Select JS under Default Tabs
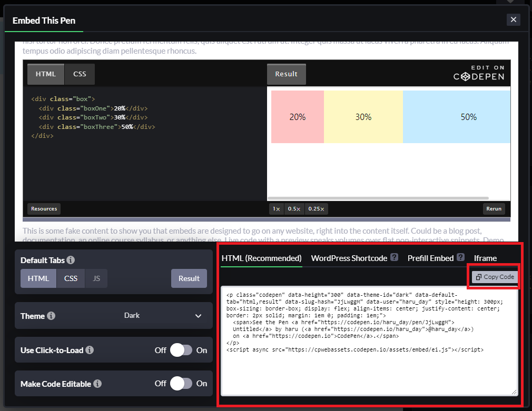The width and height of the screenshot is (532, 411). (x=96, y=278)
